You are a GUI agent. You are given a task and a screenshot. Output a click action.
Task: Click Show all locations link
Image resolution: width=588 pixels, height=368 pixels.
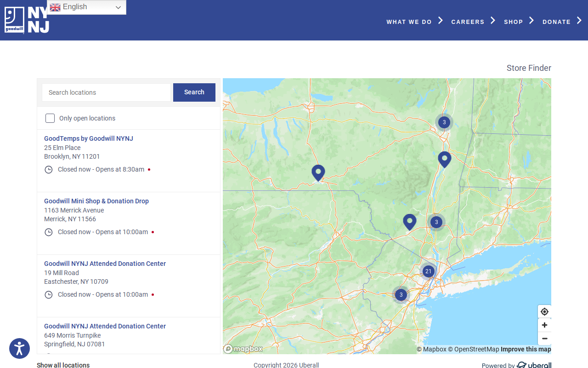click(63, 365)
